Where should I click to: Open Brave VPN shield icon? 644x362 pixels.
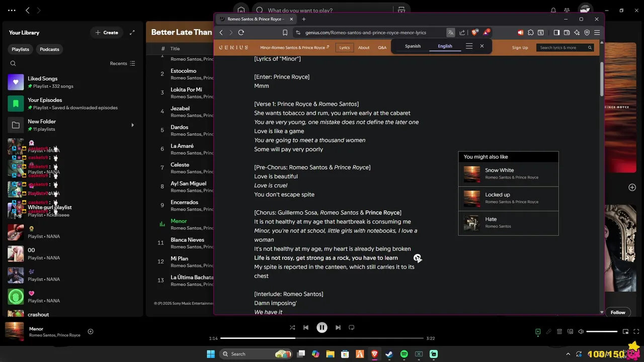(587, 33)
